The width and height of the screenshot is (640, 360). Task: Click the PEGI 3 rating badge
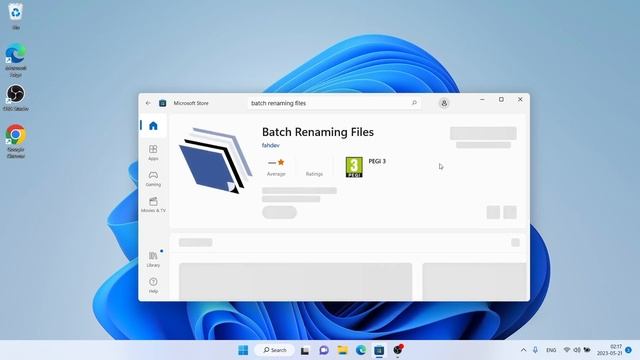pyautogui.click(x=354, y=167)
